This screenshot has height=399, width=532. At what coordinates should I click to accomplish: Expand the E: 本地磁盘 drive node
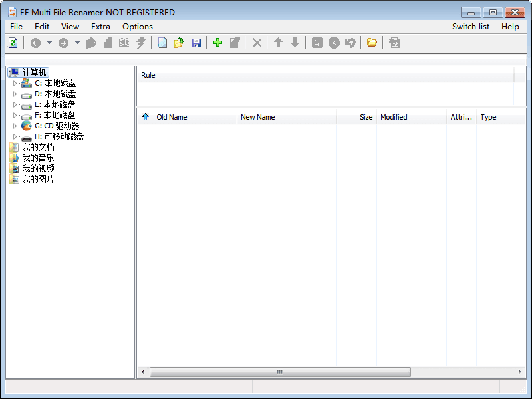tap(15, 104)
